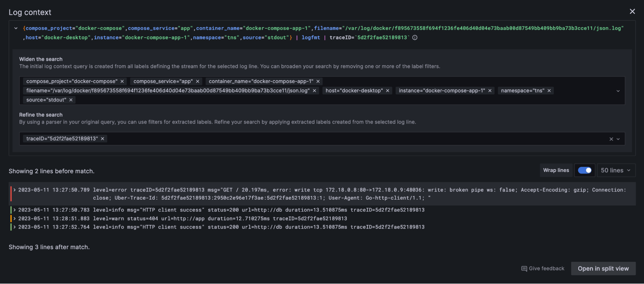Remove the filename label filter
This screenshot has height=284, width=644.
pyautogui.click(x=314, y=91)
